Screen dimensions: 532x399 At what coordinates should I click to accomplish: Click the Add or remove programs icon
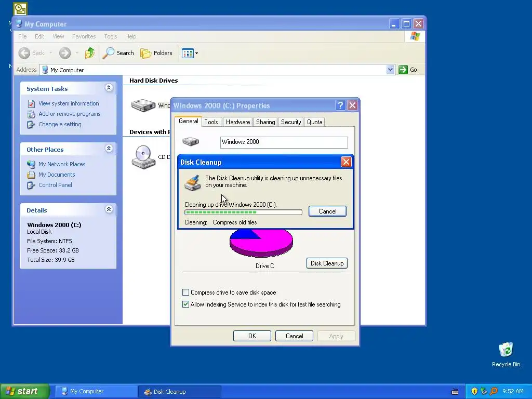[31, 114]
